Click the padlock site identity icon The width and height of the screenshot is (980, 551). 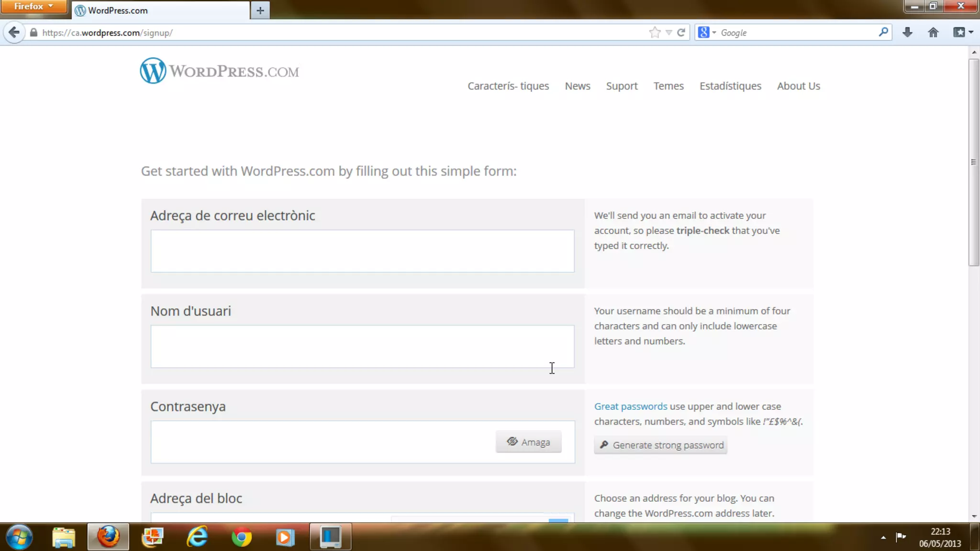click(33, 33)
